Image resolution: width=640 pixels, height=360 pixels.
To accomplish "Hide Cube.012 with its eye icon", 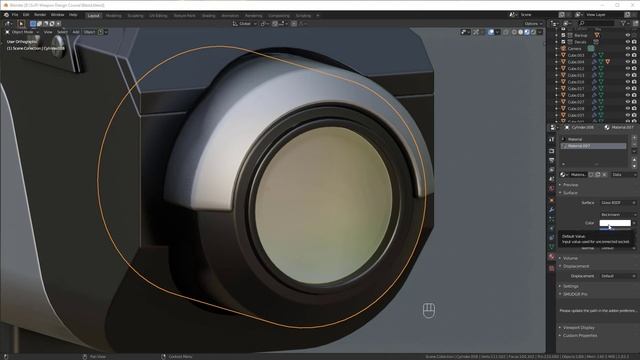I will pyautogui.click(x=628, y=69).
